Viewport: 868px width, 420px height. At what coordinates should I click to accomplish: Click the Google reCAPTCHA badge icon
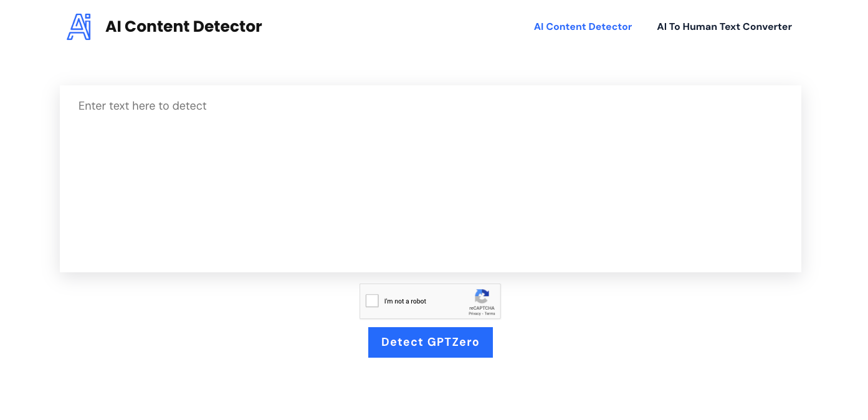482,296
